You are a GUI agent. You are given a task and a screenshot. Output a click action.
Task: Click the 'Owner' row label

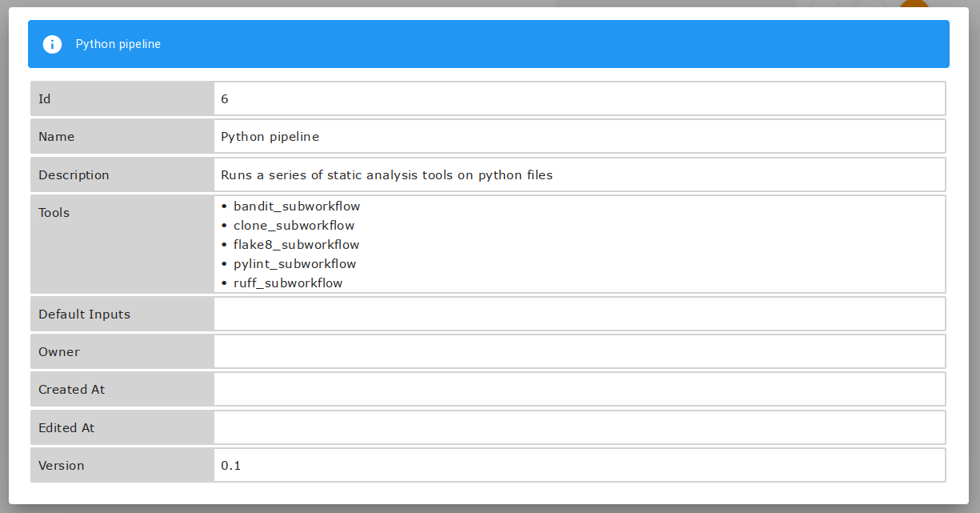59,352
